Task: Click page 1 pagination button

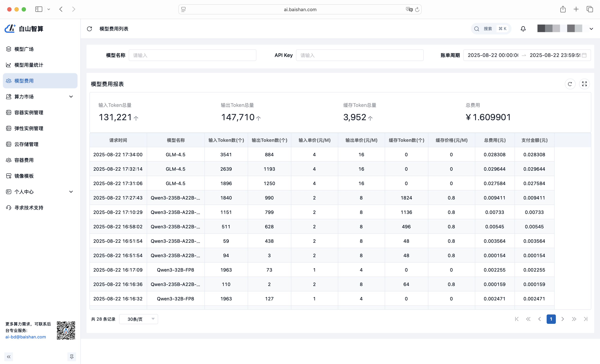Action: pyautogui.click(x=551, y=319)
